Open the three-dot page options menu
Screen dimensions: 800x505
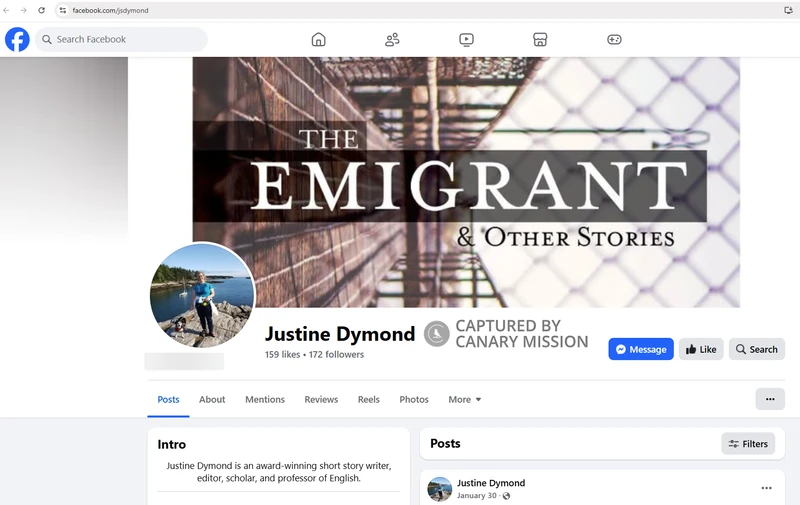pos(770,399)
